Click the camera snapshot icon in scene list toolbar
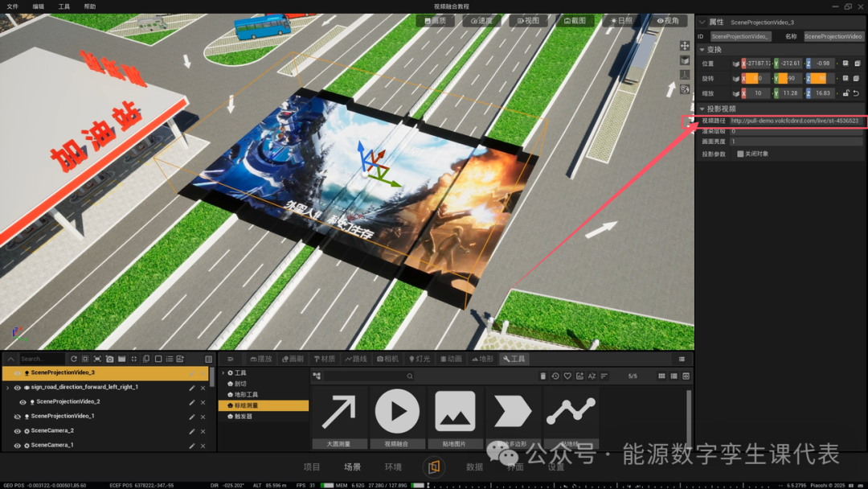The width and height of the screenshot is (868, 489). tap(109, 359)
